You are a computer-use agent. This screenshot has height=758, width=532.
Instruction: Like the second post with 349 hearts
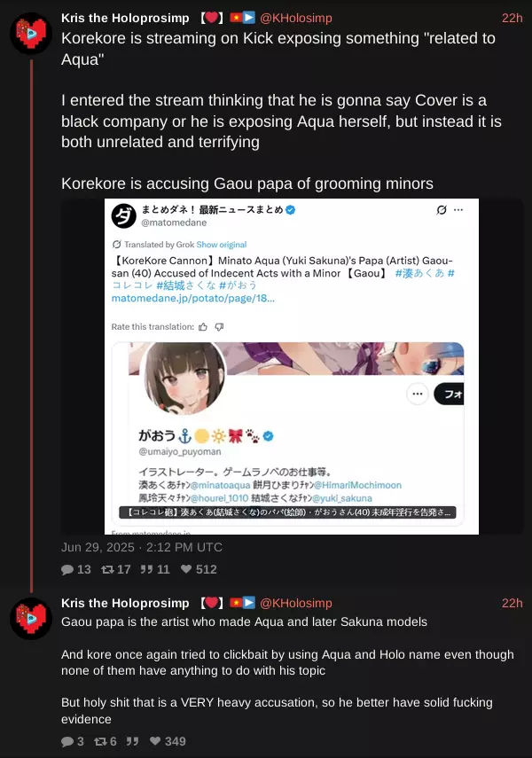coord(155,740)
